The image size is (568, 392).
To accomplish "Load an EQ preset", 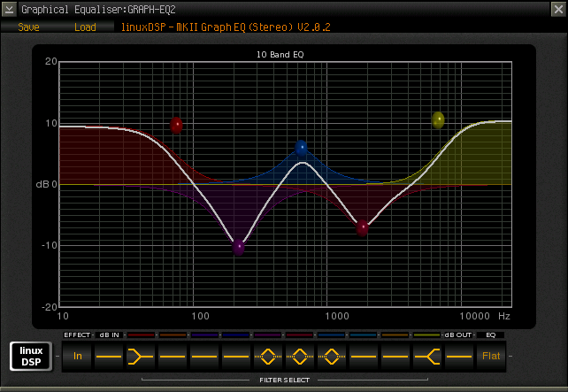I will pos(85,27).
